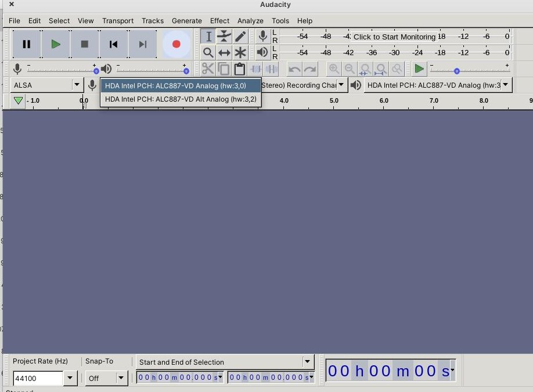Screen dimensions: 533x392
Task: Click the Undo arrow icon
Action: click(294, 69)
